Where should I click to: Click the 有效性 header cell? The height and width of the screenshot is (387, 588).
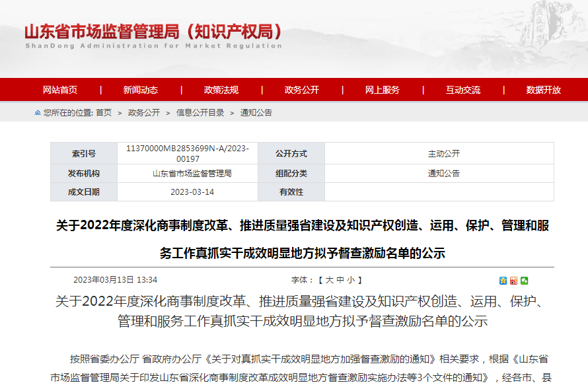click(291, 192)
